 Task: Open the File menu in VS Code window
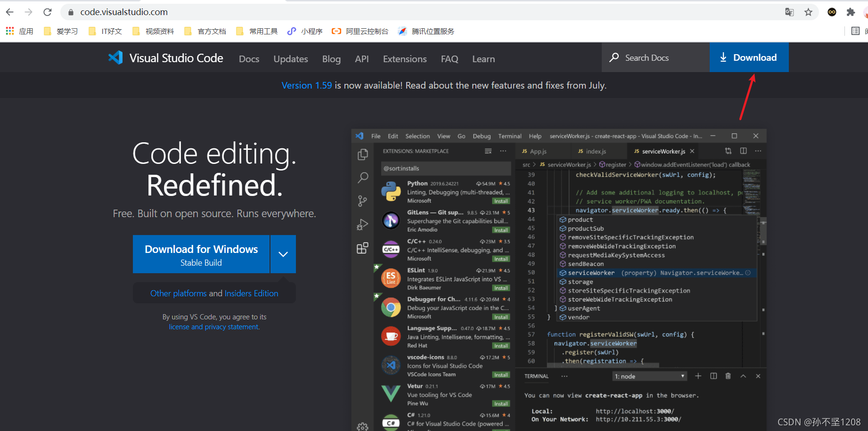[x=376, y=136]
